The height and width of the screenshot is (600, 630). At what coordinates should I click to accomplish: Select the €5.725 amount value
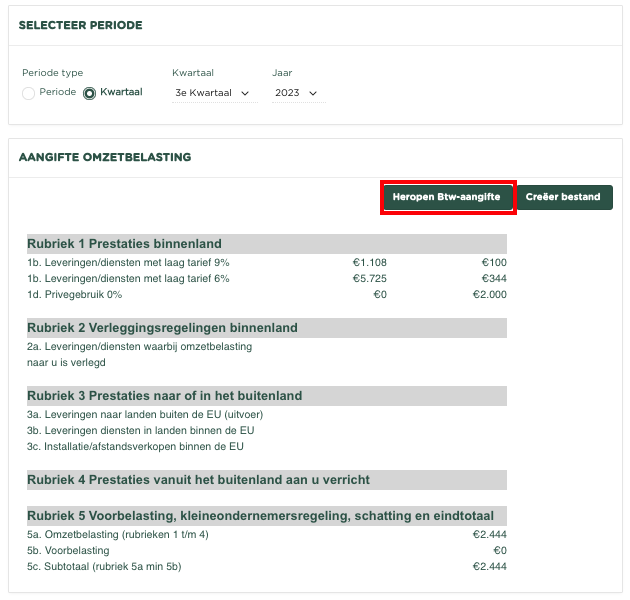coord(369,279)
